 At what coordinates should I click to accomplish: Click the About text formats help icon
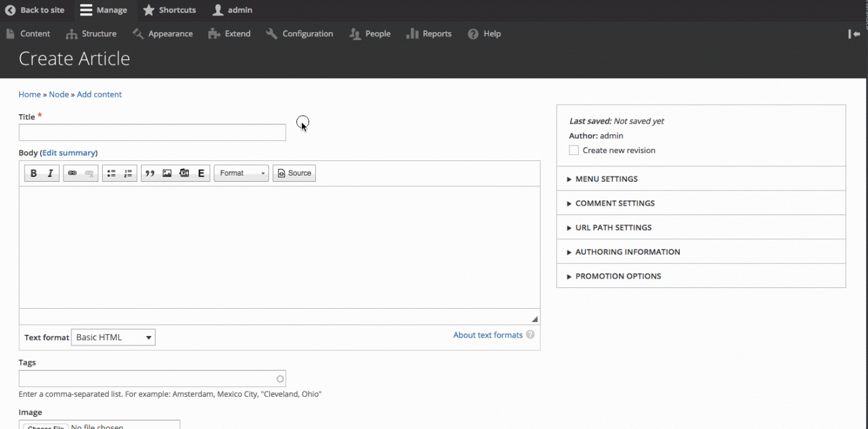tap(530, 335)
